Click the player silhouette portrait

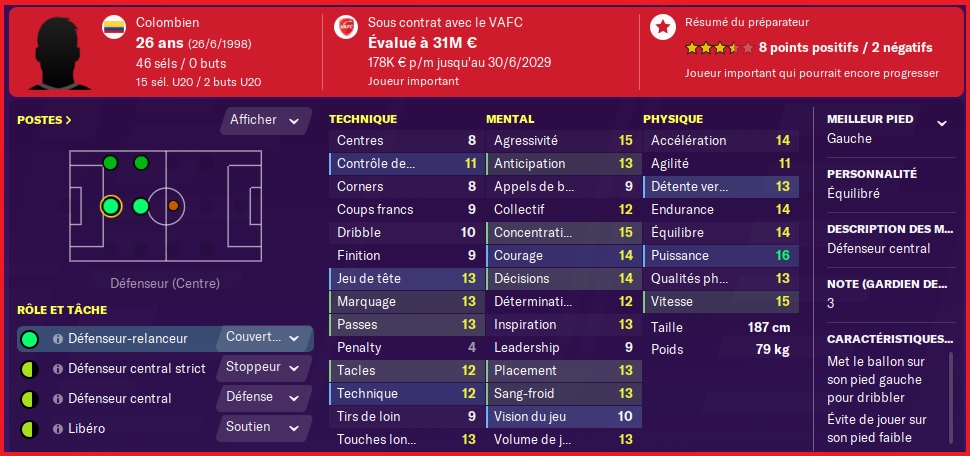point(59,53)
